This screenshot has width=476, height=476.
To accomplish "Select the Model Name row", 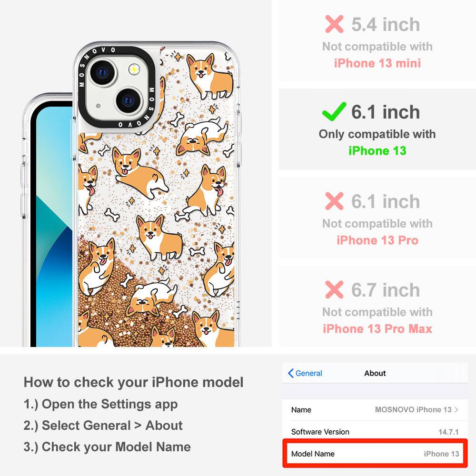I will [x=375, y=454].
